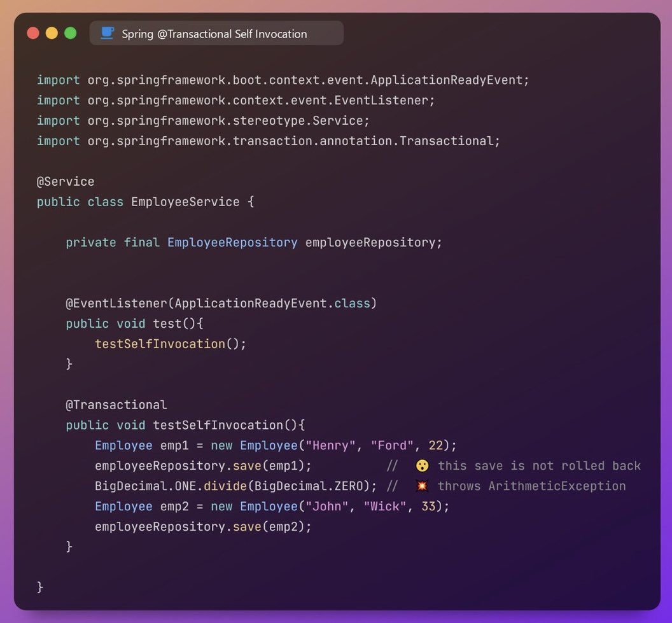Click the emp2 variable declaration name
This screenshot has height=623, width=672.
coord(174,507)
